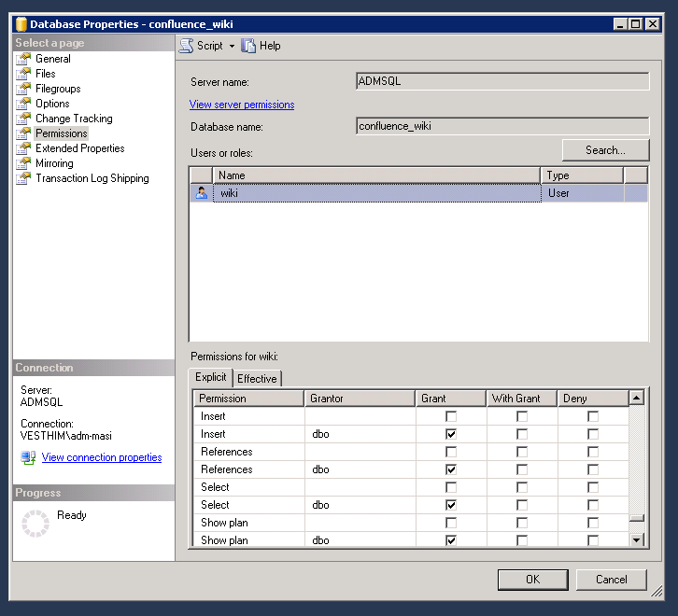Open the Script dropdown arrow
678x616 pixels.
233,46
